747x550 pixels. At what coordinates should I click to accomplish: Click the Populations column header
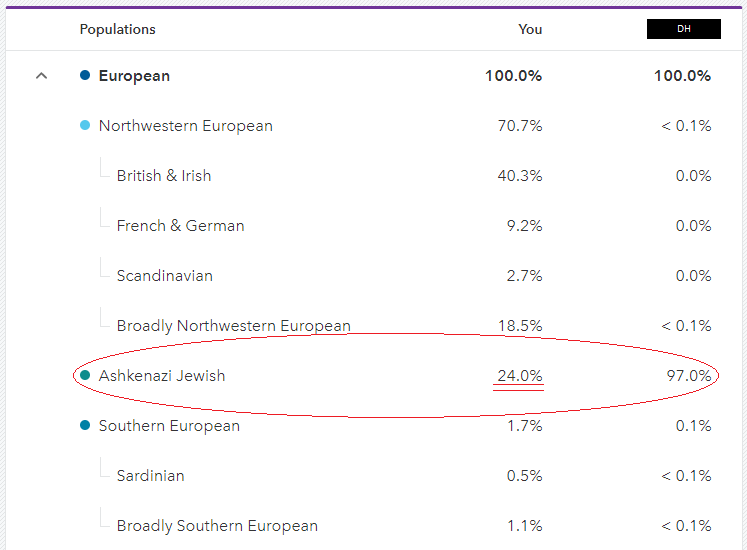coord(120,29)
